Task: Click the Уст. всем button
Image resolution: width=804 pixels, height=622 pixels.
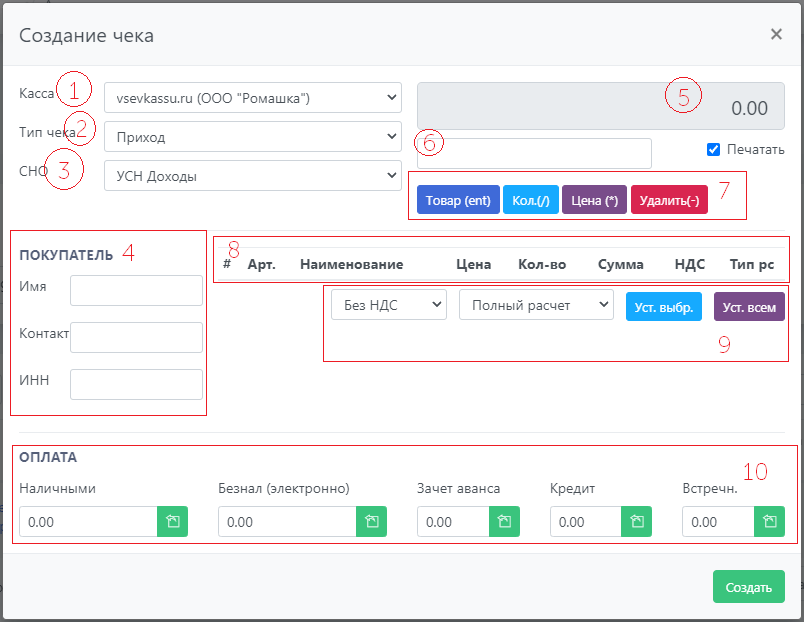Action: (x=749, y=306)
